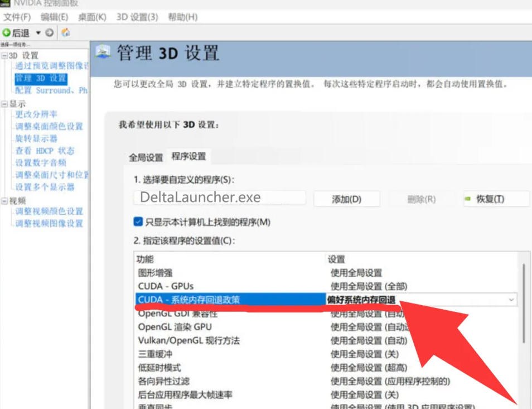Click the 管理 3D 设置 page header icon
532x409 pixels.
tap(103, 52)
